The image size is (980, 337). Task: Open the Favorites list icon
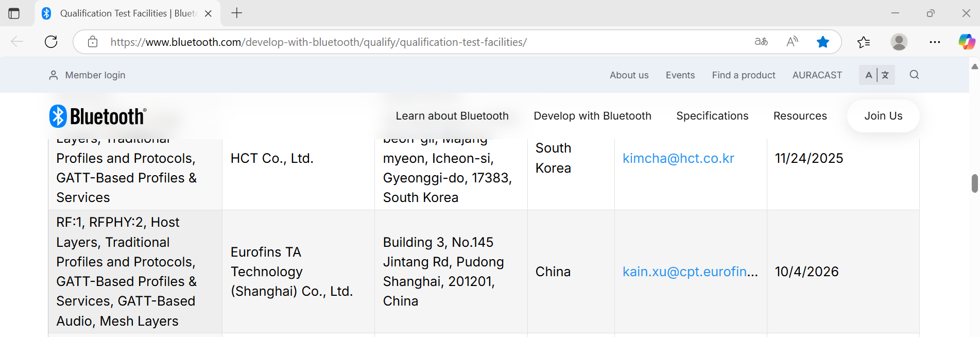[x=864, y=42]
